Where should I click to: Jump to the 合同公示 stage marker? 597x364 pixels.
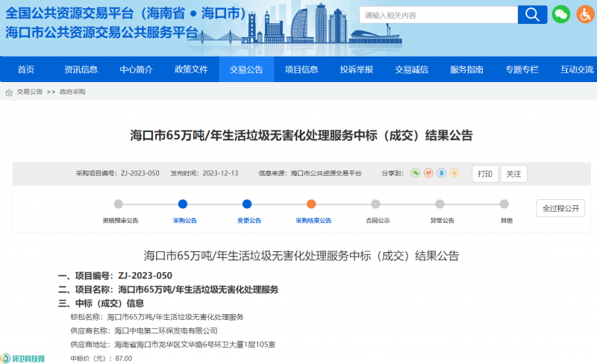pyautogui.click(x=376, y=204)
